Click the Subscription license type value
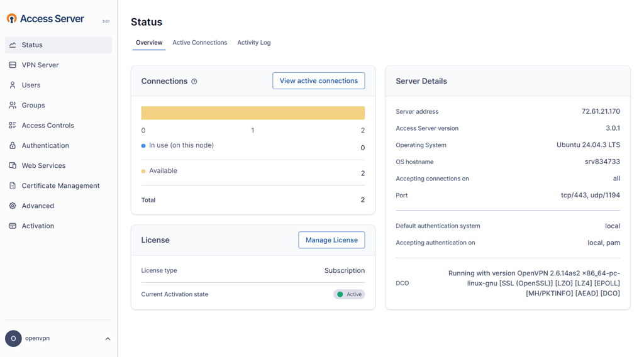 (x=345, y=270)
